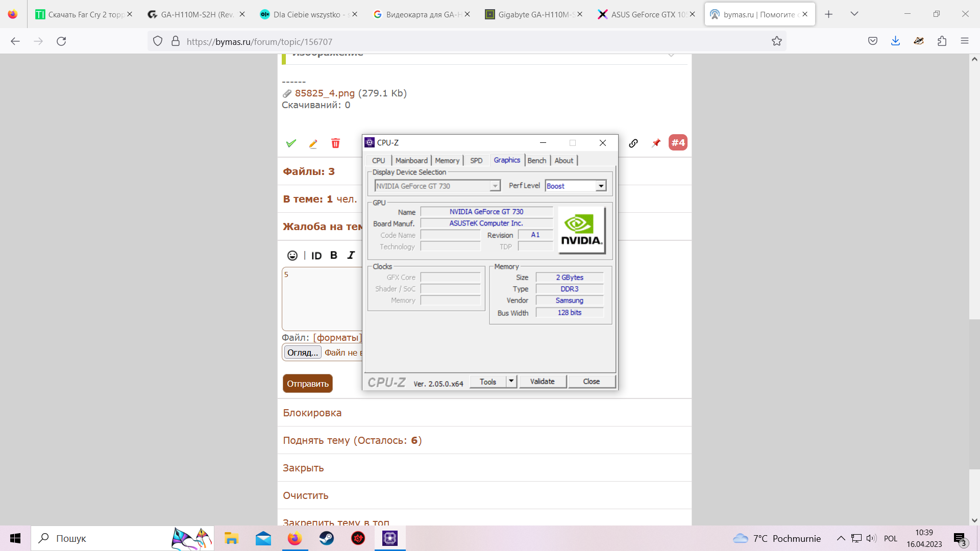This screenshot has height=551, width=980.
Task: Switch to the Mainboard tab in CPU-Z
Action: [411, 161]
